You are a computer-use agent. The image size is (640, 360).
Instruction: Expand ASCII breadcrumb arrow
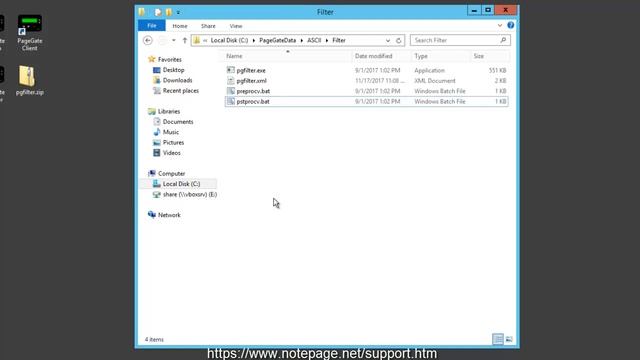[327, 40]
